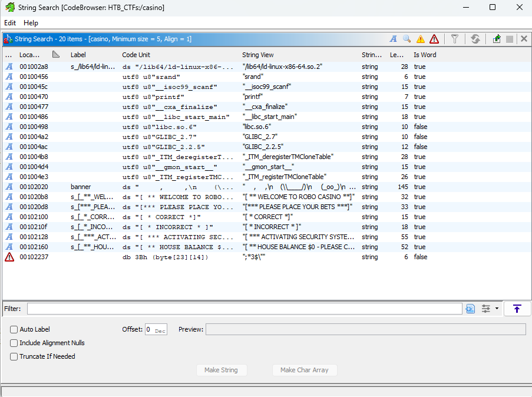Click the 'A' icon on row 001004ac
Viewport: 532px width, 397px height.
9,147
